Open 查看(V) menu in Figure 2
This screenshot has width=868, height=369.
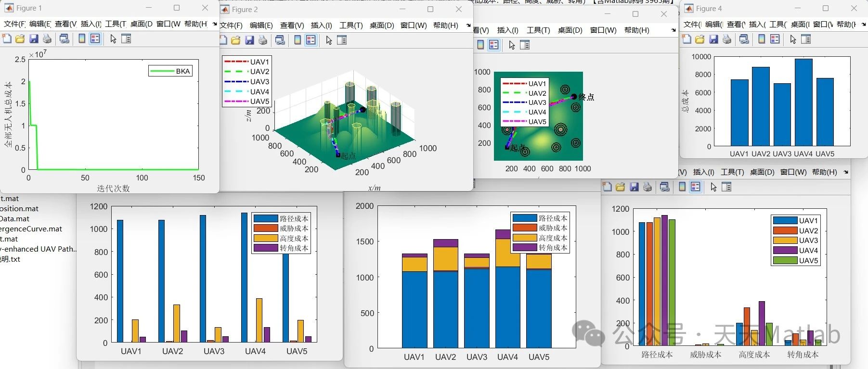click(x=292, y=25)
